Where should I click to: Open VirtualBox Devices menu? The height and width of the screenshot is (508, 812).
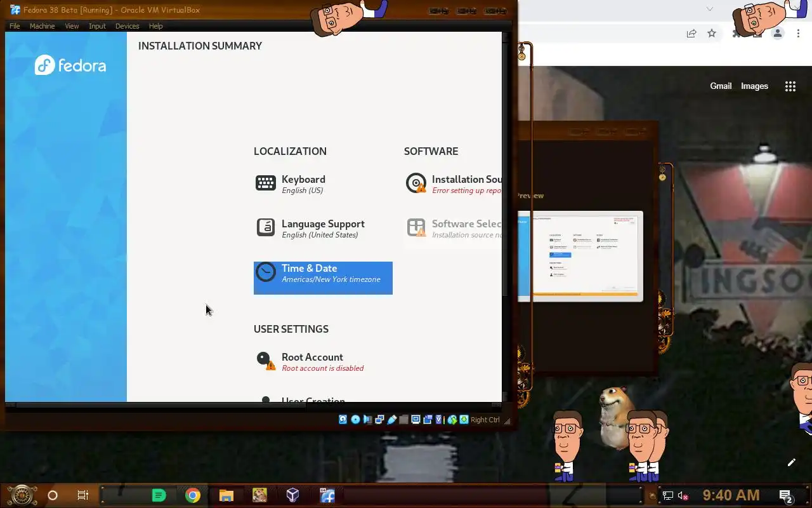point(127,26)
